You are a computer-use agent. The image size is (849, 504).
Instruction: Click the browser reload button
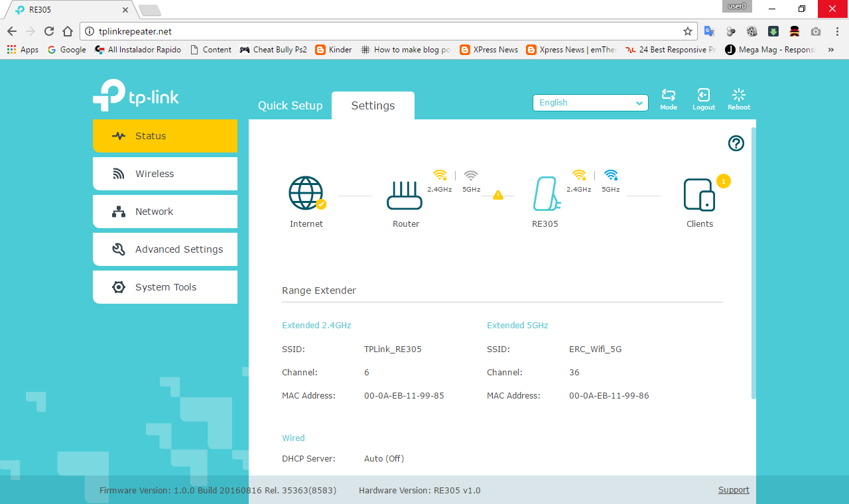click(x=49, y=31)
